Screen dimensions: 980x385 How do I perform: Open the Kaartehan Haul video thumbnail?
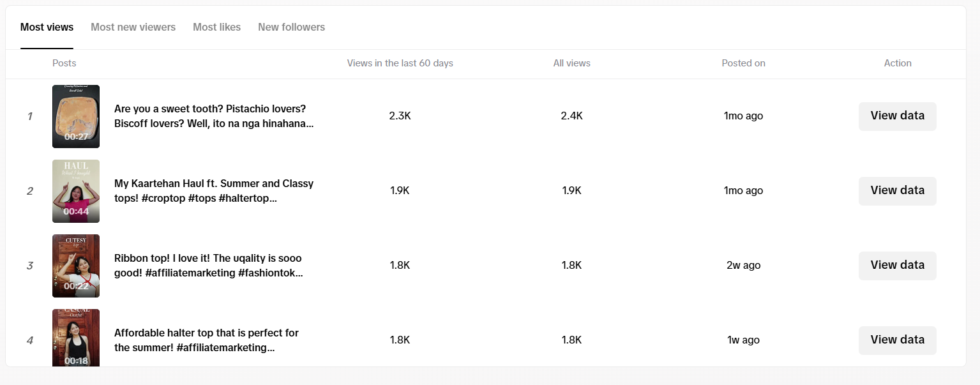click(76, 191)
